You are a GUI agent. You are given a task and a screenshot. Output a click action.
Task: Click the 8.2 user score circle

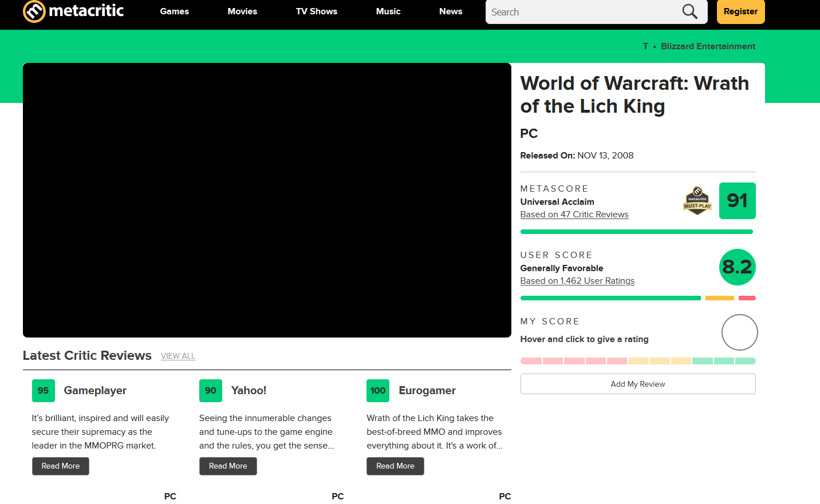click(737, 267)
